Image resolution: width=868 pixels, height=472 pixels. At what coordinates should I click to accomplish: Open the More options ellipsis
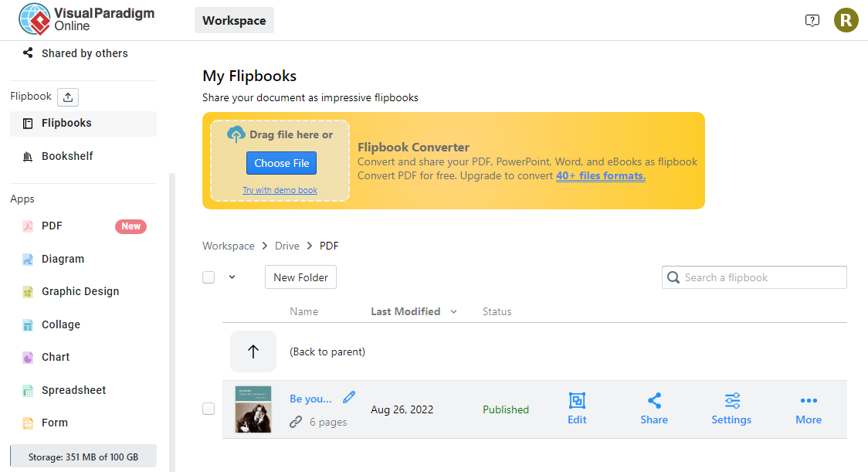[x=809, y=401]
